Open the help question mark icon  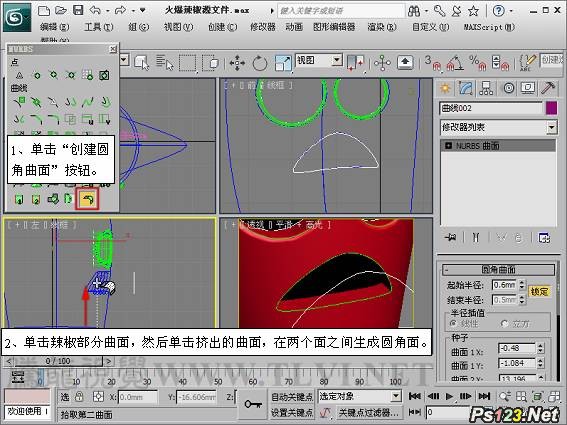pyautogui.click(x=498, y=11)
